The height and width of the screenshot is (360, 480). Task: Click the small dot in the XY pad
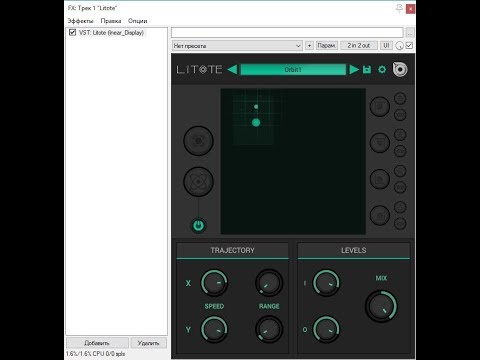click(x=256, y=107)
